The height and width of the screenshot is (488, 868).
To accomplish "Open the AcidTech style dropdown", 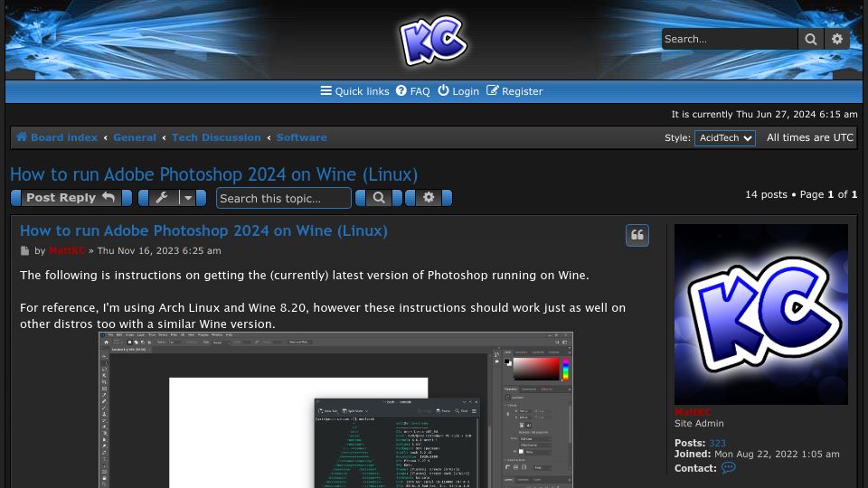I will [x=724, y=137].
